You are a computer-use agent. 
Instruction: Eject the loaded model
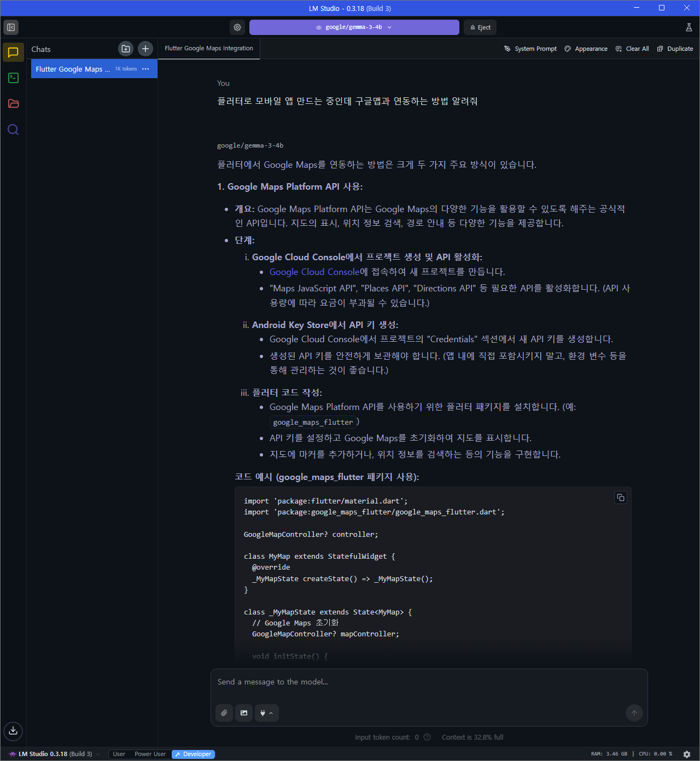pos(480,27)
